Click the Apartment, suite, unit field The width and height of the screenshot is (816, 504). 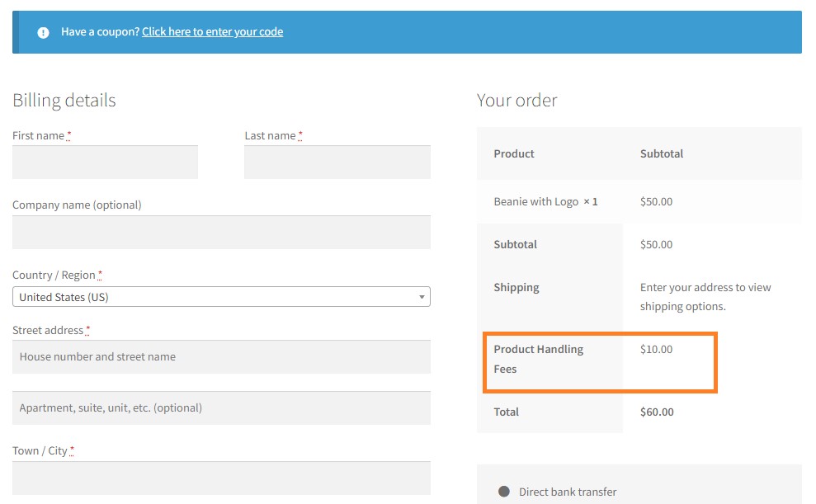pos(221,407)
